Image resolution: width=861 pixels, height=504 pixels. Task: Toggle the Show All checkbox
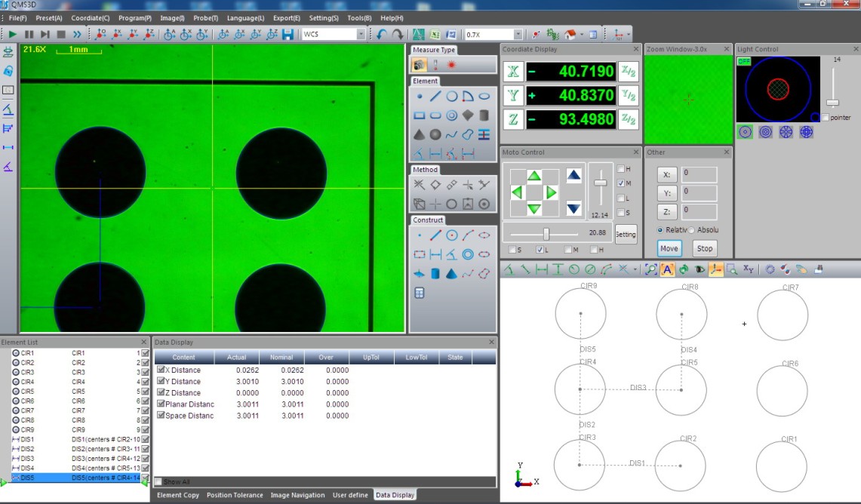coord(158,482)
